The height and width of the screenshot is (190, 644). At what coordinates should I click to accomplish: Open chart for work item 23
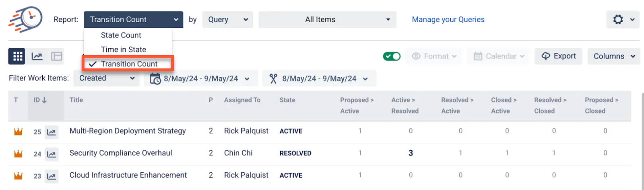tap(52, 176)
